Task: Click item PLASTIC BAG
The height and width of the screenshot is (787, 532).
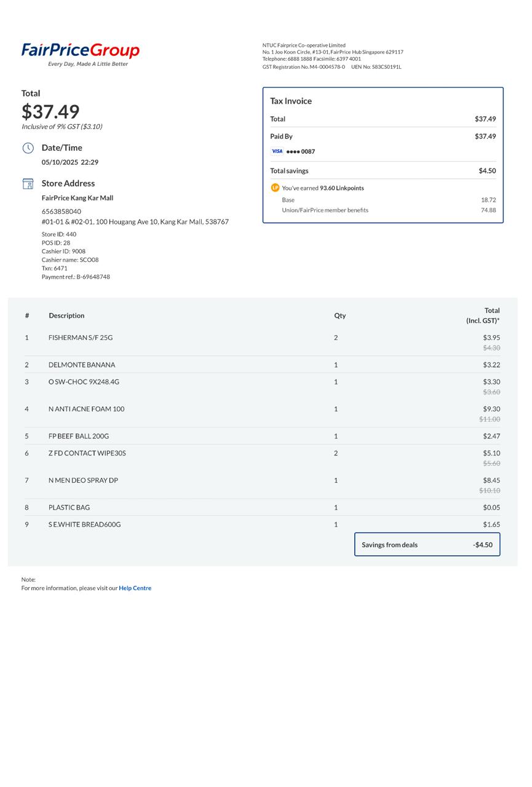Action: (x=69, y=507)
